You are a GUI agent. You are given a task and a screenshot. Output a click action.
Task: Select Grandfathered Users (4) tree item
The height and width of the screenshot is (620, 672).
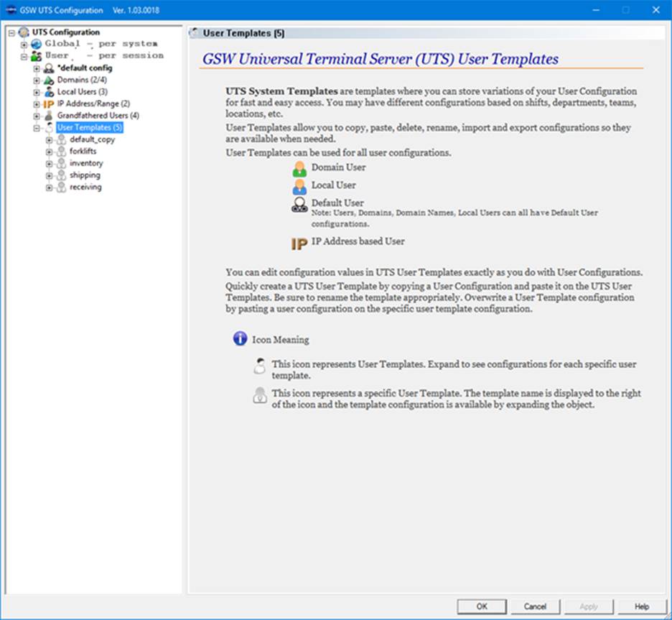(98, 116)
